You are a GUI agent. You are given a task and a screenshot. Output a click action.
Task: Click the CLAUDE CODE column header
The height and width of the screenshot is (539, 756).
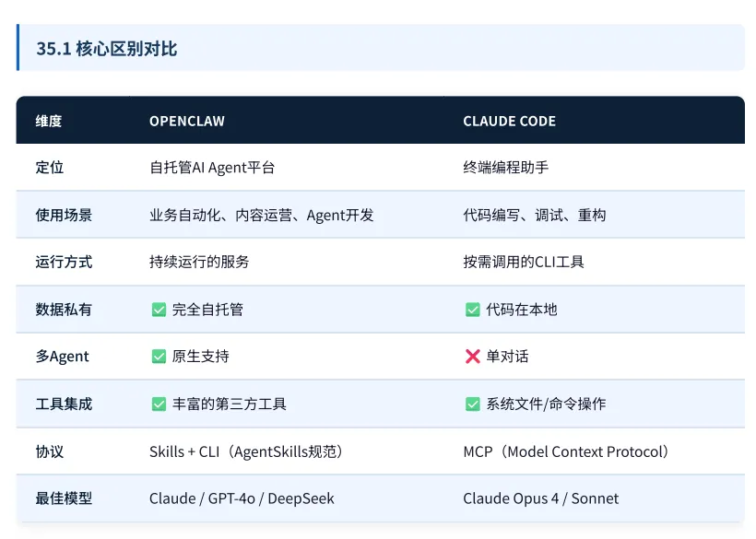pyautogui.click(x=510, y=121)
